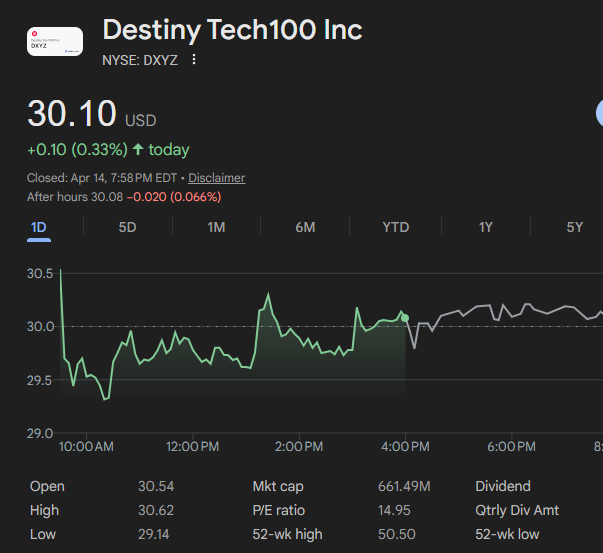The width and height of the screenshot is (603, 553).
Task: Click the Dividend label
Action: [x=503, y=486]
